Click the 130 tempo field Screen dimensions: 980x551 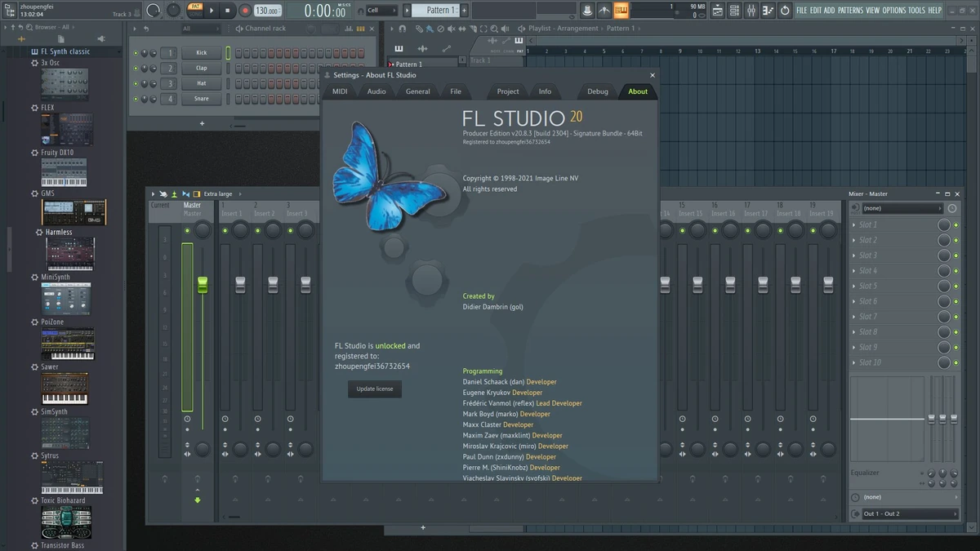point(267,11)
